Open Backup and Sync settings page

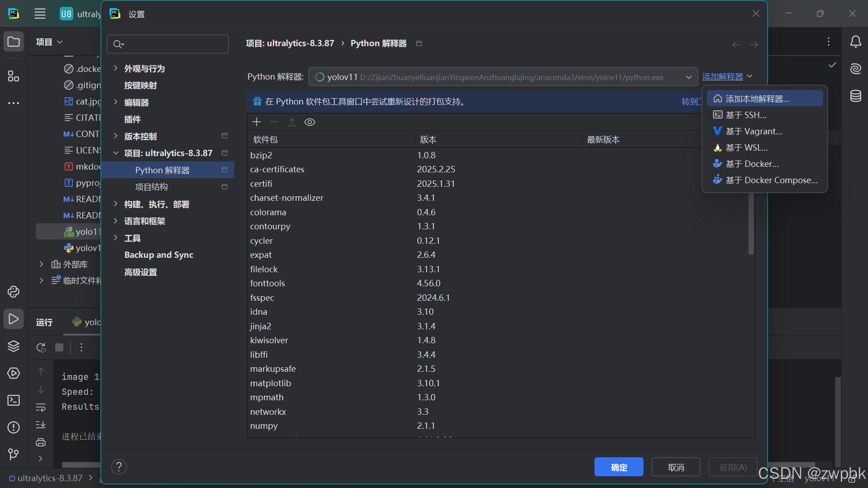coord(159,255)
